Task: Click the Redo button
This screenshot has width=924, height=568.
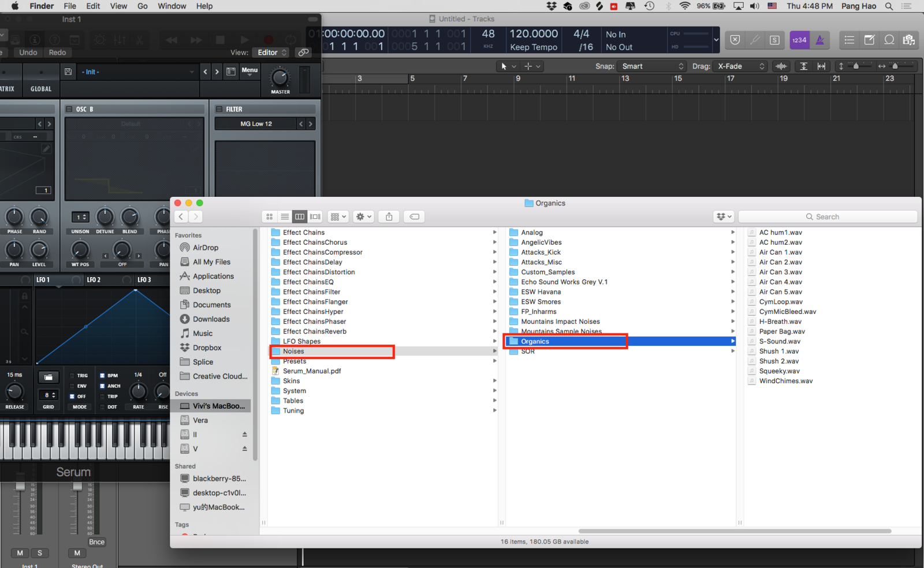Action: click(x=57, y=53)
